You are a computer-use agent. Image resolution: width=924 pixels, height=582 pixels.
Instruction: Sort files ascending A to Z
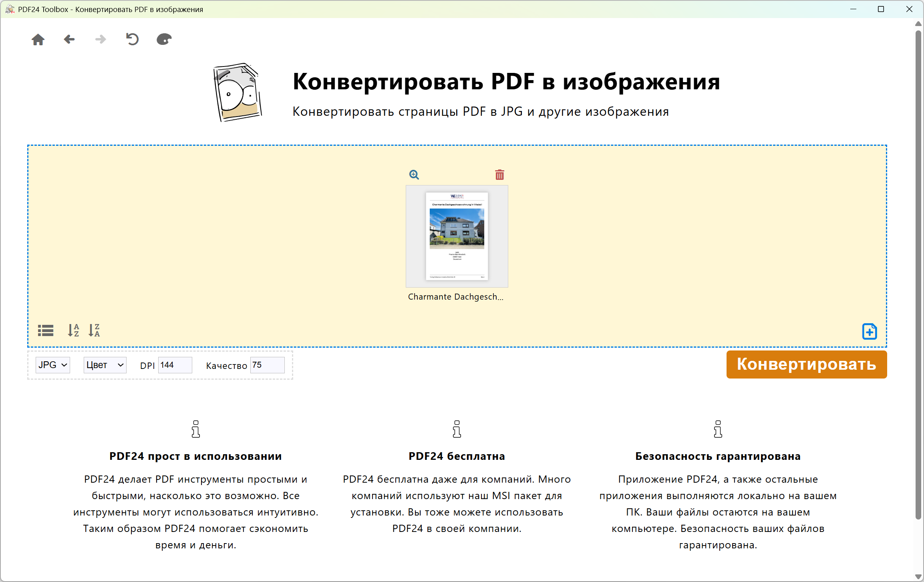tap(73, 330)
